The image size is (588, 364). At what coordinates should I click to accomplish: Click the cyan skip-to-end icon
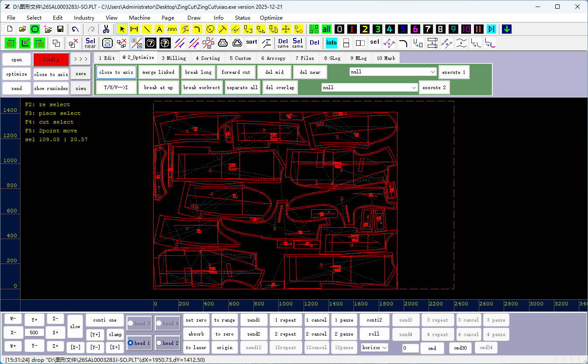[x=491, y=29]
